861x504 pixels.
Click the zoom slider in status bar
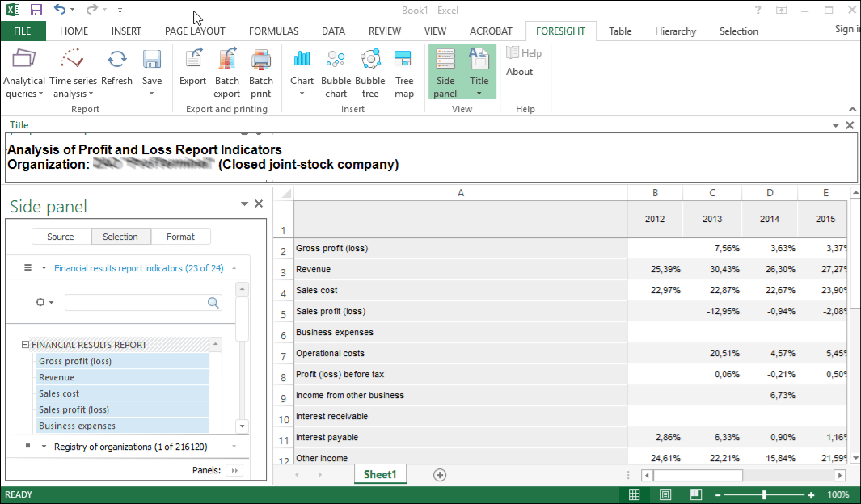tap(764, 495)
